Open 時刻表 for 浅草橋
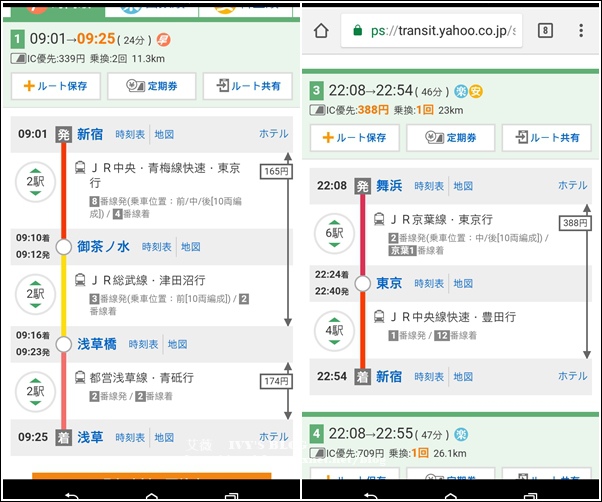Screen dimensions: 602x502 pyautogui.click(x=143, y=344)
